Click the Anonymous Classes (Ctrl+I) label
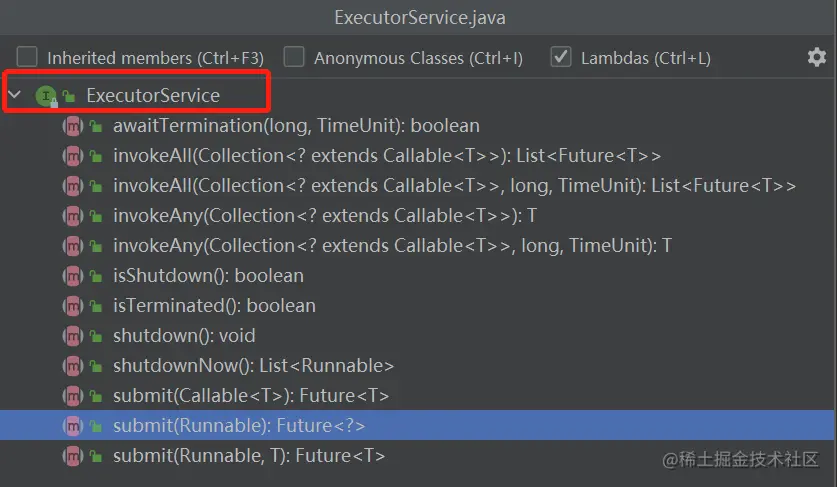The height and width of the screenshot is (487, 837). [418, 58]
